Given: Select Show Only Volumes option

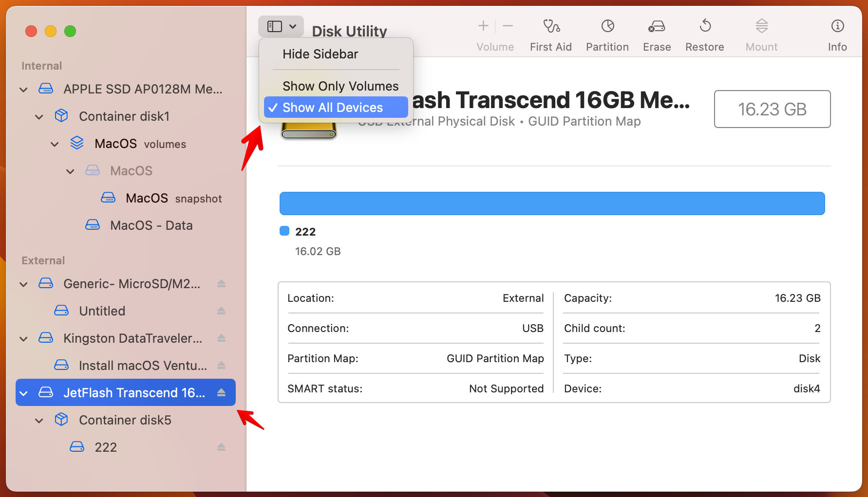Looking at the screenshot, I should pos(336,86).
